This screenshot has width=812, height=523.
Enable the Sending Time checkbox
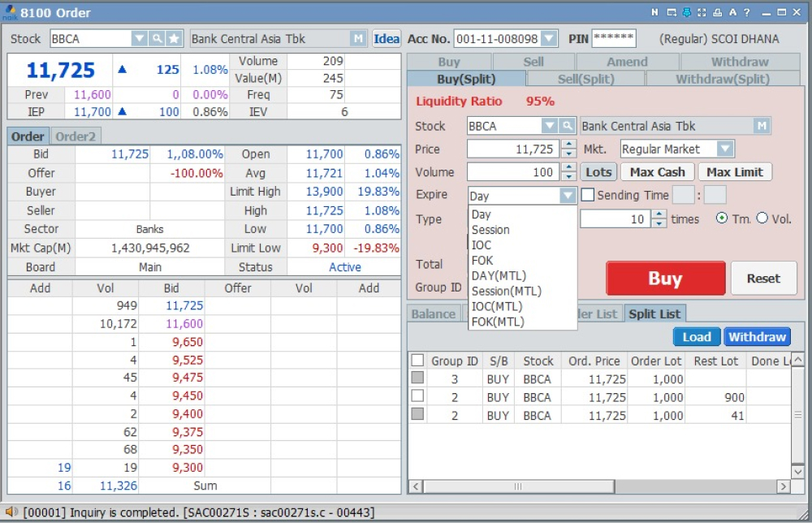click(589, 195)
